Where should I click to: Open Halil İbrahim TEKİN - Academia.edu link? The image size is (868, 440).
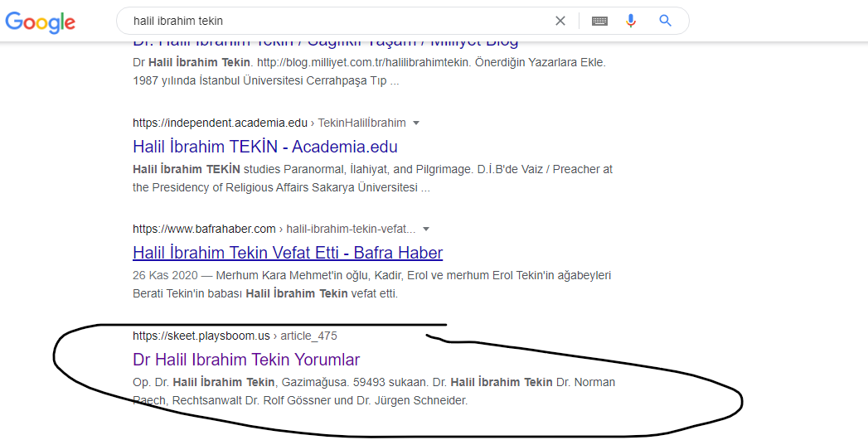coord(265,147)
